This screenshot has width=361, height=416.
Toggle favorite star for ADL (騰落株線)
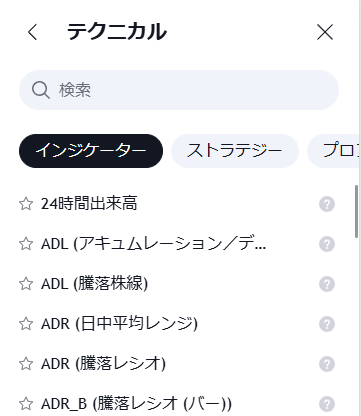pos(26,284)
